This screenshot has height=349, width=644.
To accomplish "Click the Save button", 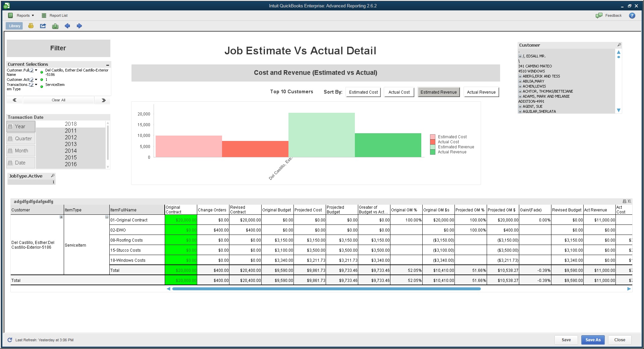I will pyautogui.click(x=566, y=340).
